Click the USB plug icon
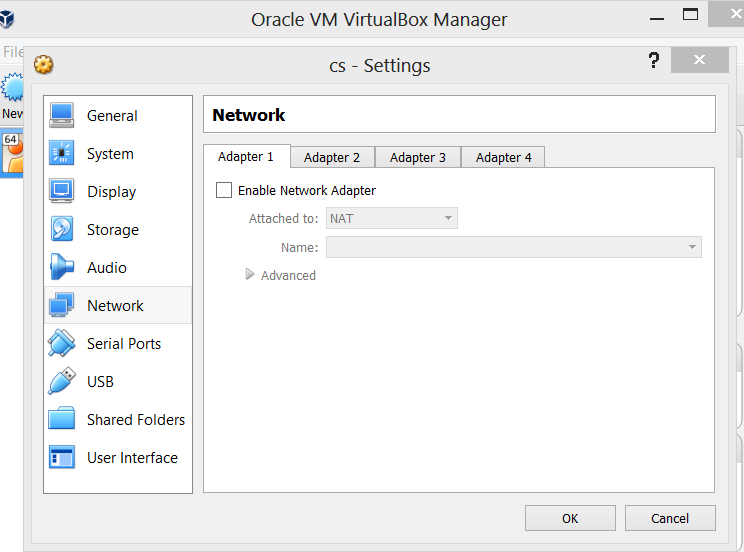The height and width of the screenshot is (552, 744). click(62, 381)
